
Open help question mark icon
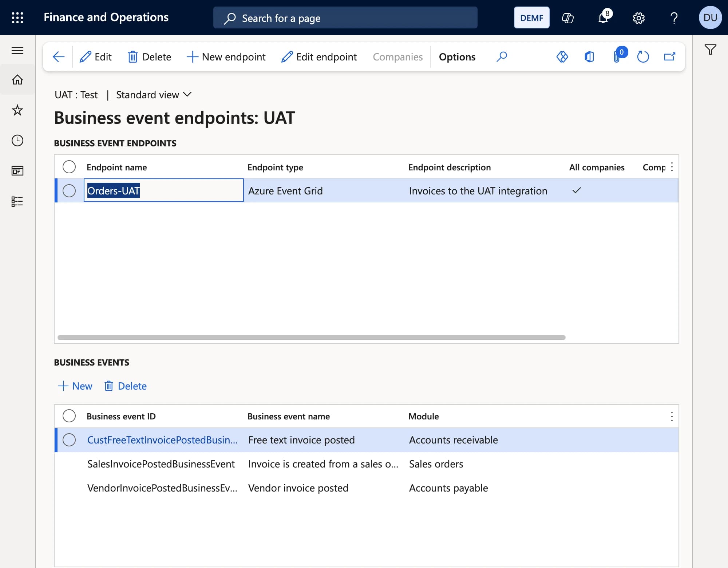pos(674,18)
